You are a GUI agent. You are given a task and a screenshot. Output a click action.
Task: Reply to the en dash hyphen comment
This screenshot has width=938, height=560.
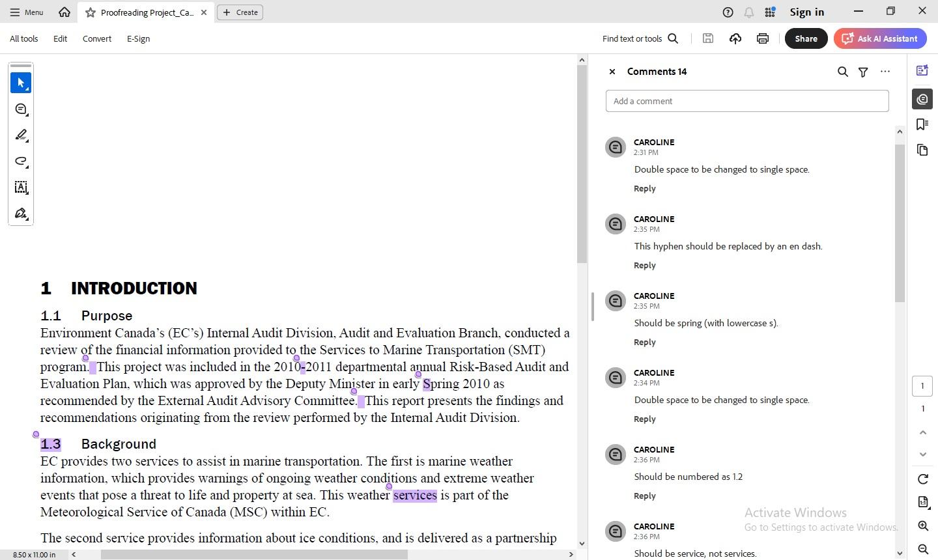[x=645, y=265]
